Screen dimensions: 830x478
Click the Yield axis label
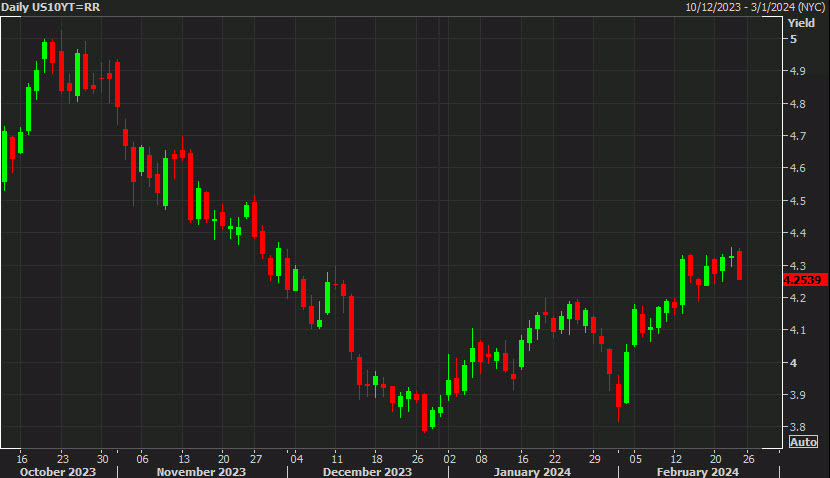pyautogui.click(x=801, y=22)
